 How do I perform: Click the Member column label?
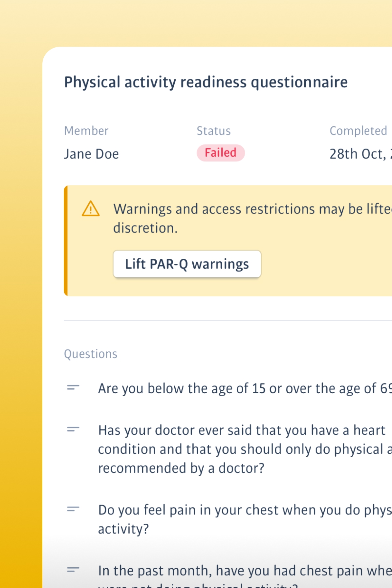pyautogui.click(x=86, y=131)
